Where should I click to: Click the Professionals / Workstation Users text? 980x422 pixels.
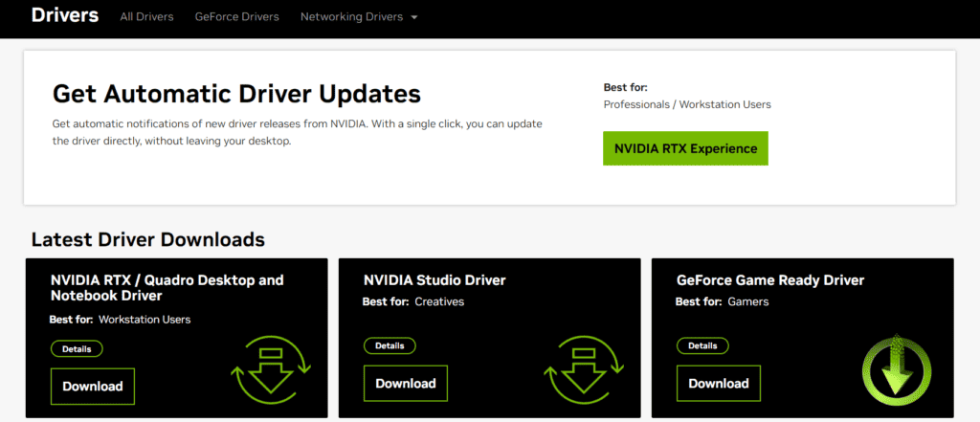(687, 104)
